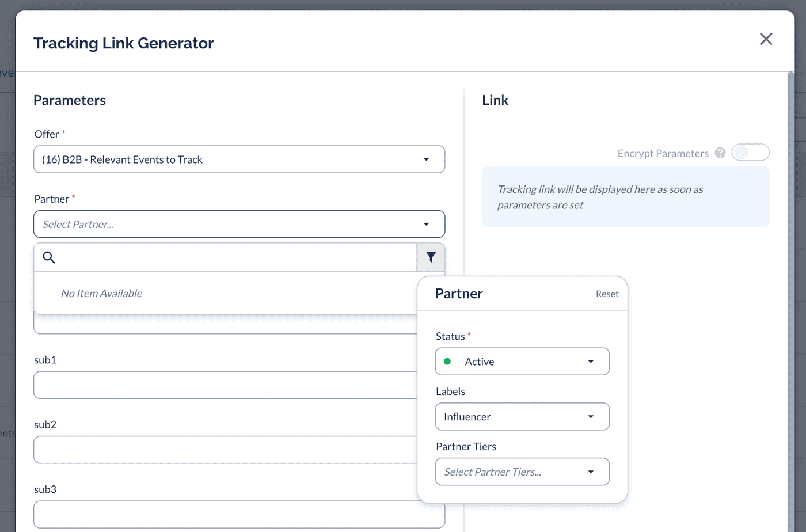Toggle the Encrypt Parameters switch
Viewport: 806px width, 532px height.
coord(750,153)
